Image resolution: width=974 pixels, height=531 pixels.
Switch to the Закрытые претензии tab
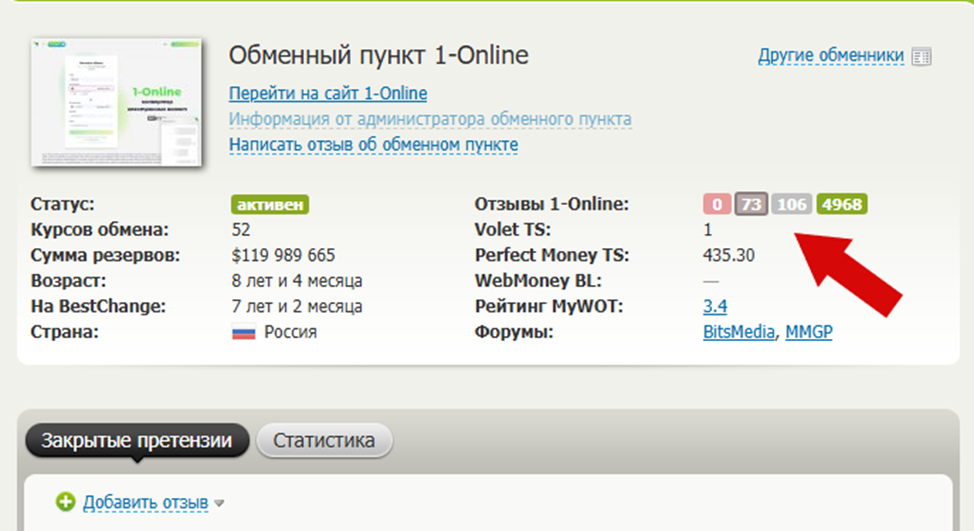pyautogui.click(x=137, y=440)
